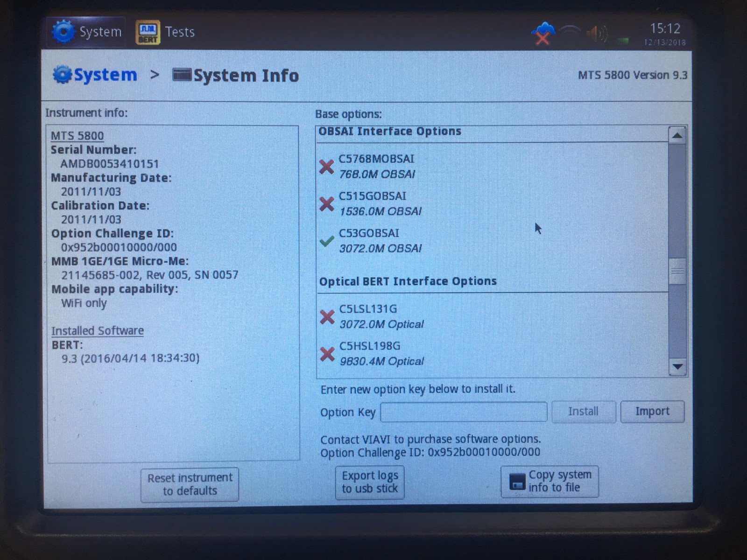
Task: Enable the C5768MOBSAI 768.0M OBSAI option
Action: tap(326, 167)
